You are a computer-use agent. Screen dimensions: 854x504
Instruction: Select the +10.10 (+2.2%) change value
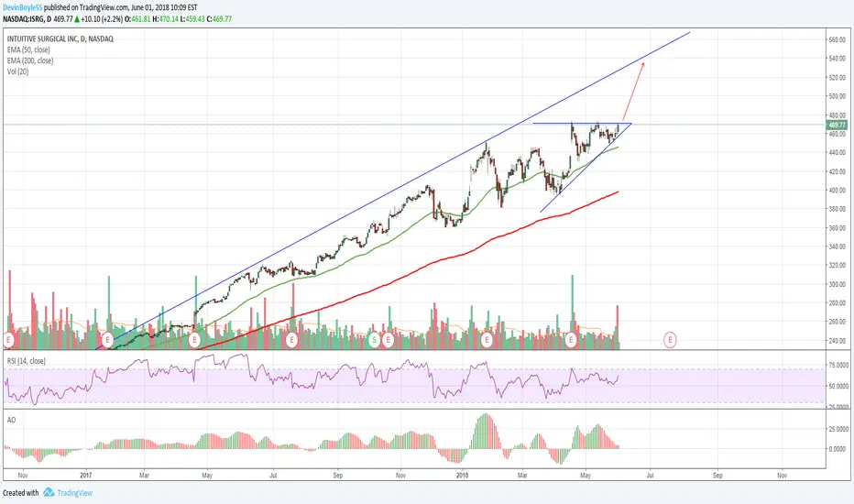[100, 19]
